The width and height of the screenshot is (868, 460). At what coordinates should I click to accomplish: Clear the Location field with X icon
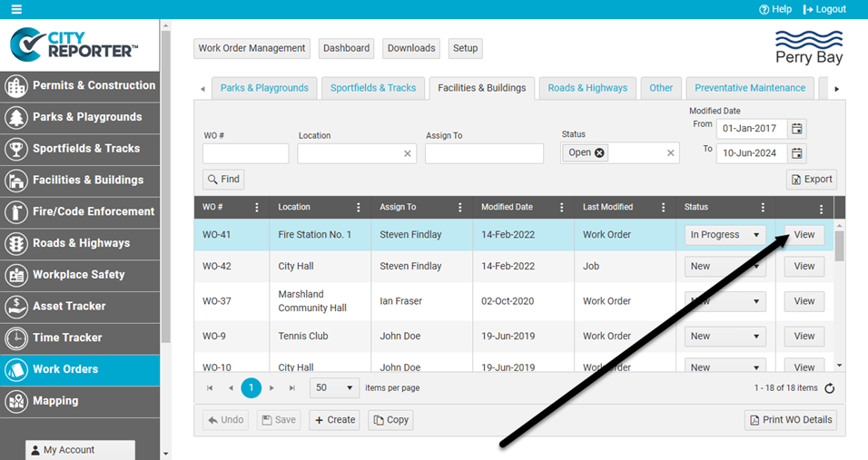click(x=408, y=154)
